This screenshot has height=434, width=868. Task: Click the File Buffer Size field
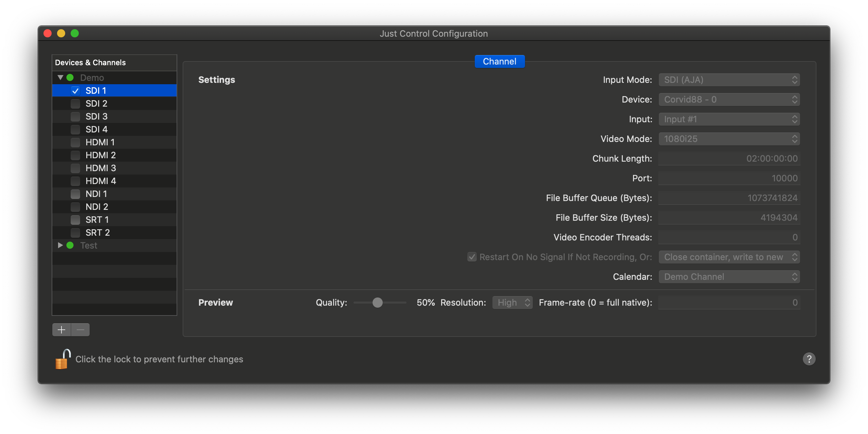(x=729, y=218)
